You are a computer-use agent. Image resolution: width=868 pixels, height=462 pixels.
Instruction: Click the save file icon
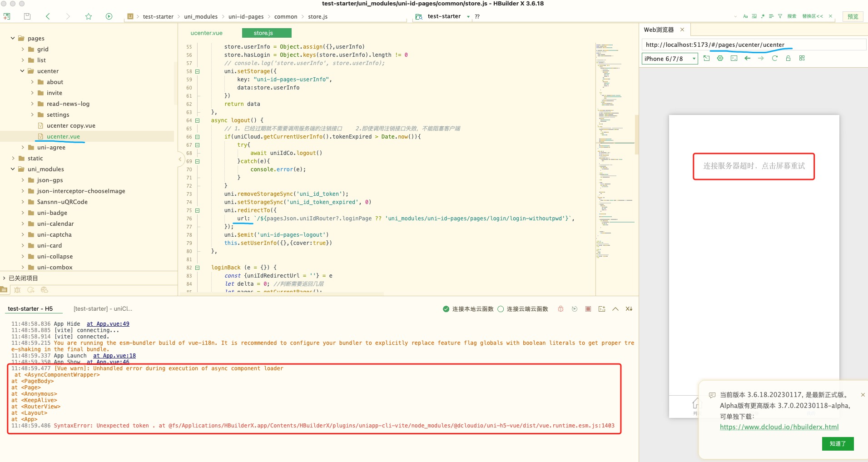[27, 16]
